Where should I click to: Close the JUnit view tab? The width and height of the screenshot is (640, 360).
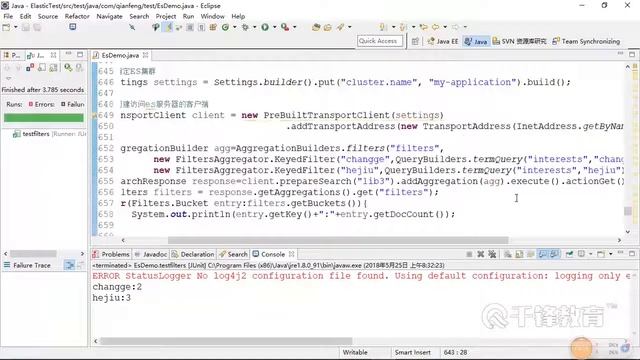tap(53, 55)
